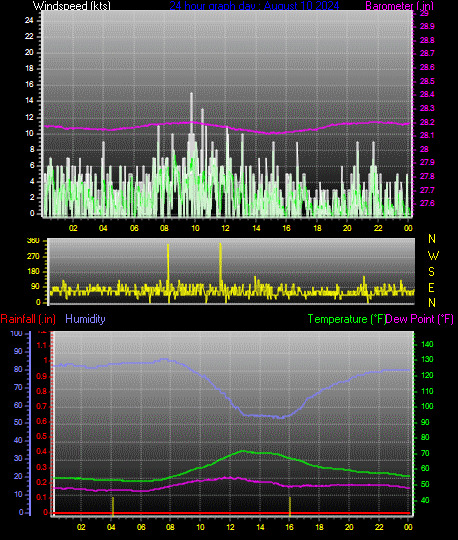This screenshot has height=540, width=458.
Task: Click the Barometer (.in) axis title
Action: pos(399,6)
